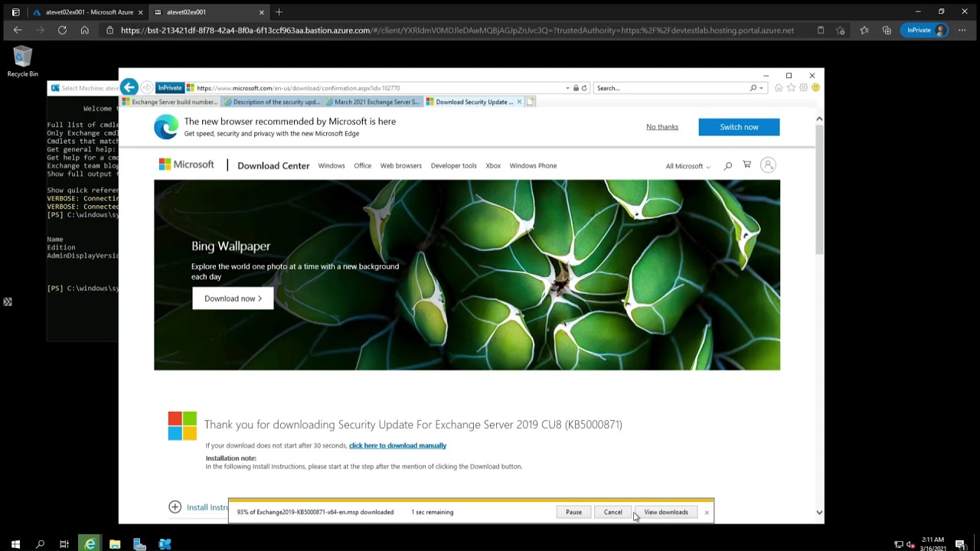Click the account sign-in avatar icon
Screen dimensions: 980x551
click(768, 165)
